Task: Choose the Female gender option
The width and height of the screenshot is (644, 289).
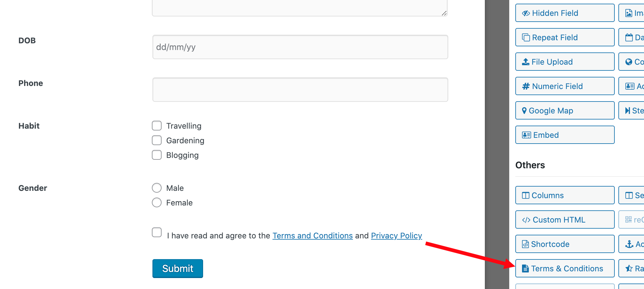Action: coord(157,202)
